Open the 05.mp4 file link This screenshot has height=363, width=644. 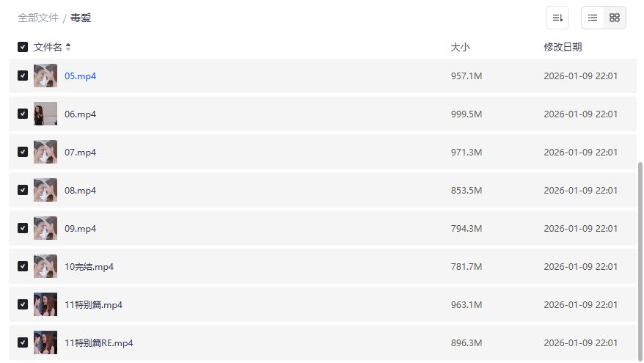point(81,76)
